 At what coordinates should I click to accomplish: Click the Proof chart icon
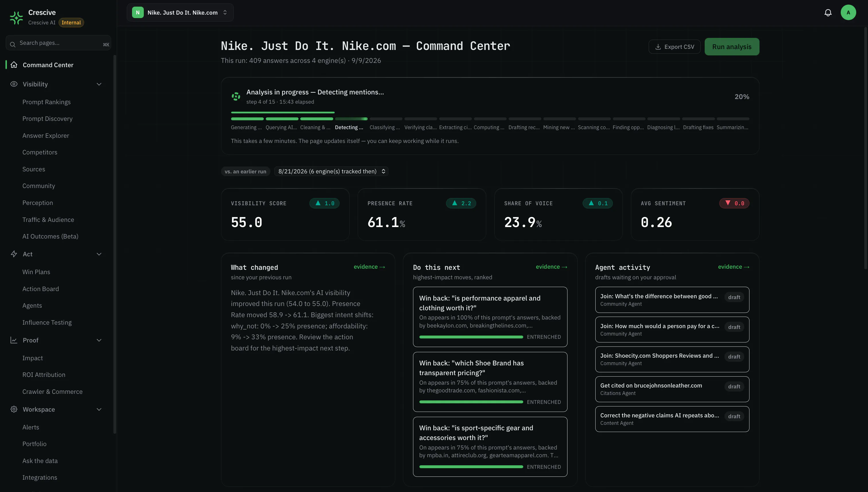click(x=14, y=340)
